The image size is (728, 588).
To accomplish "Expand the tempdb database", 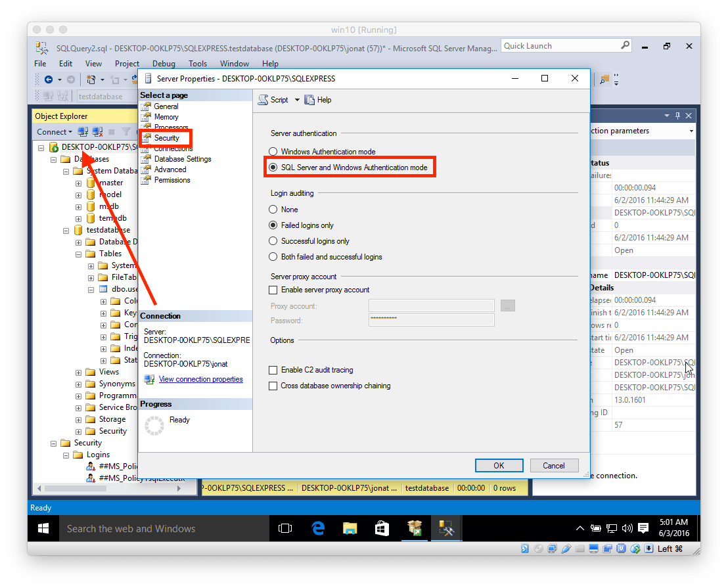I will click(x=78, y=219).
